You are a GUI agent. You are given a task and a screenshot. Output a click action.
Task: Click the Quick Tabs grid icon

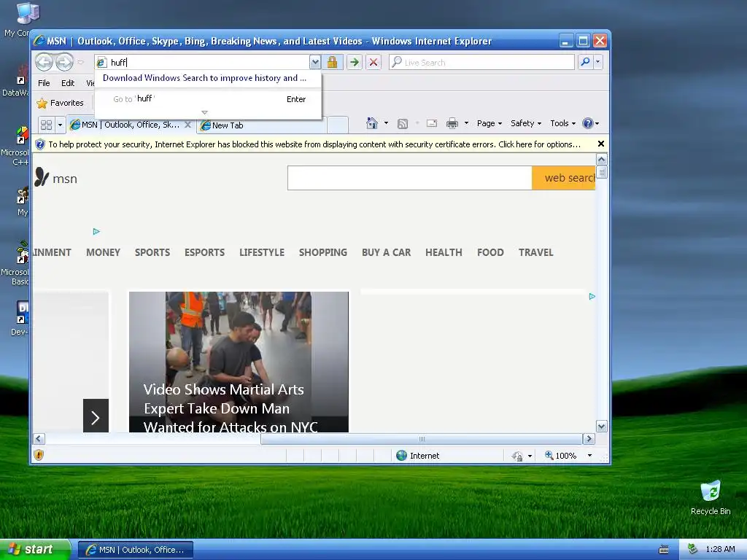[46, 125]
